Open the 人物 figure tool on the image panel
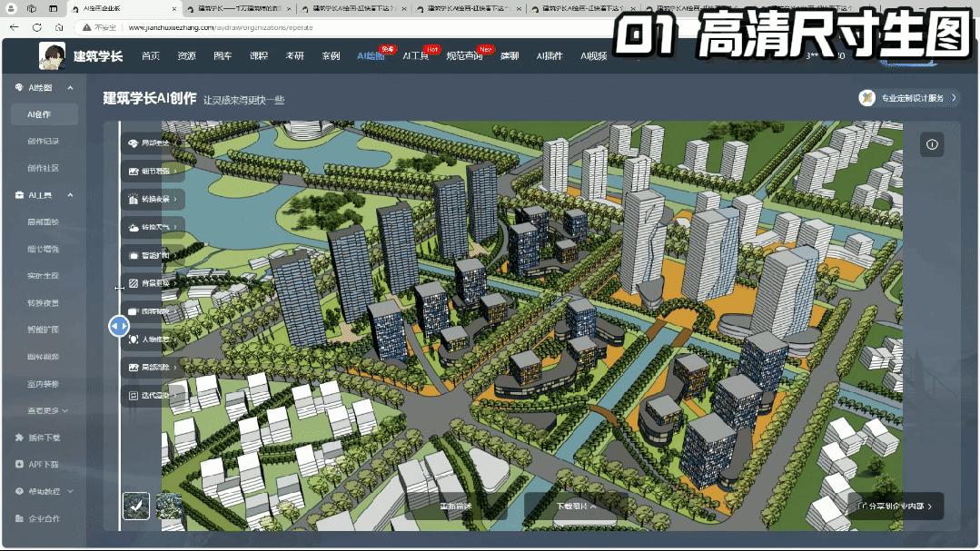This screenshot has width=980, height=551. click(x=153, y=339)
